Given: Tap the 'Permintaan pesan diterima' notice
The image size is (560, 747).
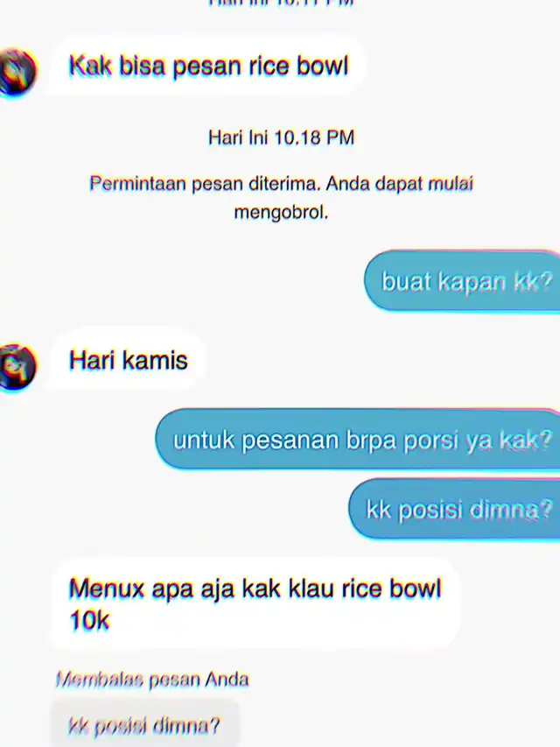Looking at the screenshot, I should [281, 197].
